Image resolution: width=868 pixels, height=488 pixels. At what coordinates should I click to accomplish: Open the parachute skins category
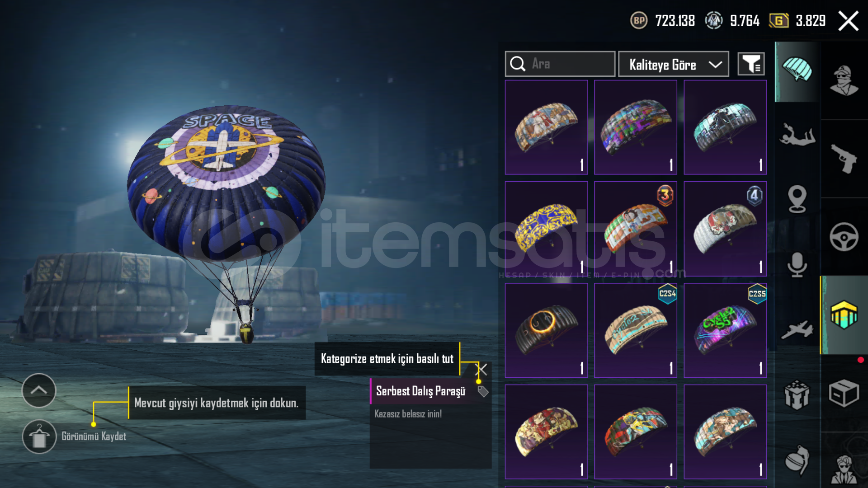click(797, 71)
